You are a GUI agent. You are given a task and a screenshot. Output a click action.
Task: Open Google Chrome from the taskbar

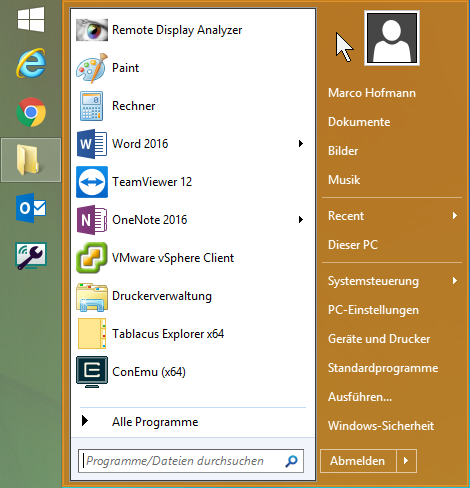pyautogui.click(x=31, y=112)
